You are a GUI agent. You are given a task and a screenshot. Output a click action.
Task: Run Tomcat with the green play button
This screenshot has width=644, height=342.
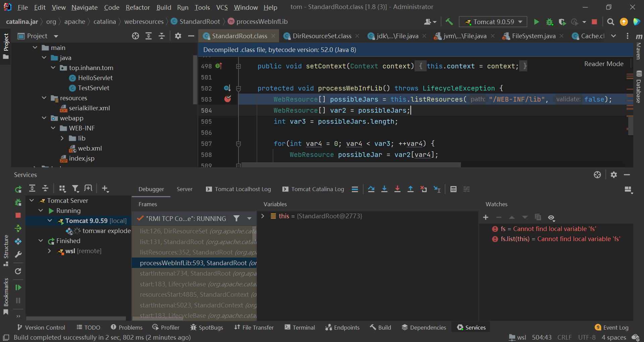coord(536,22)
